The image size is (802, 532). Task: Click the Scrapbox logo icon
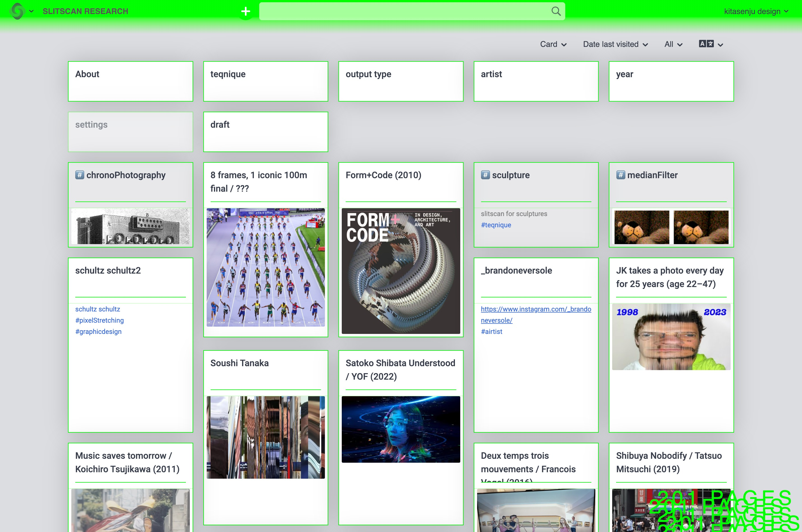pyautogui.click(x=17, y=11)
